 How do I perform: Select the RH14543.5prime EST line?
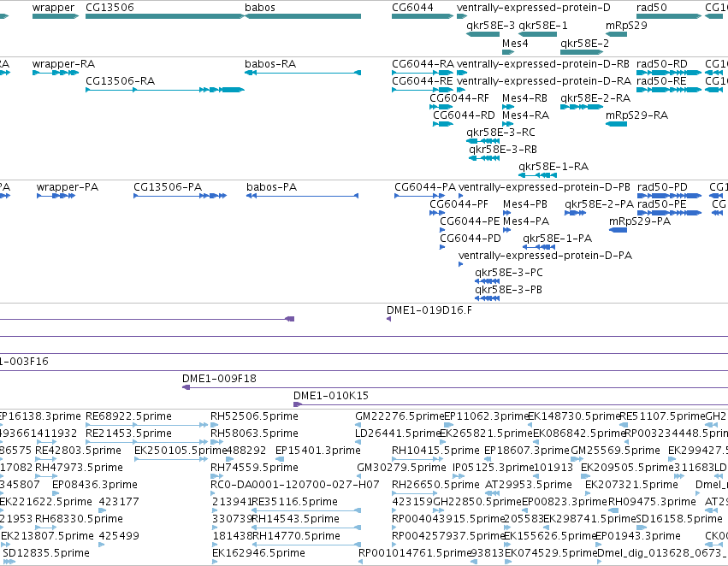(x=306, y=528)
